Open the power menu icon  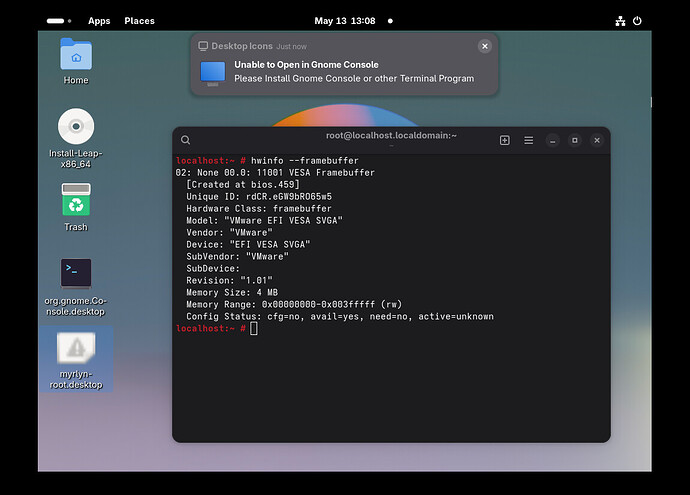[x=637, y=21]
